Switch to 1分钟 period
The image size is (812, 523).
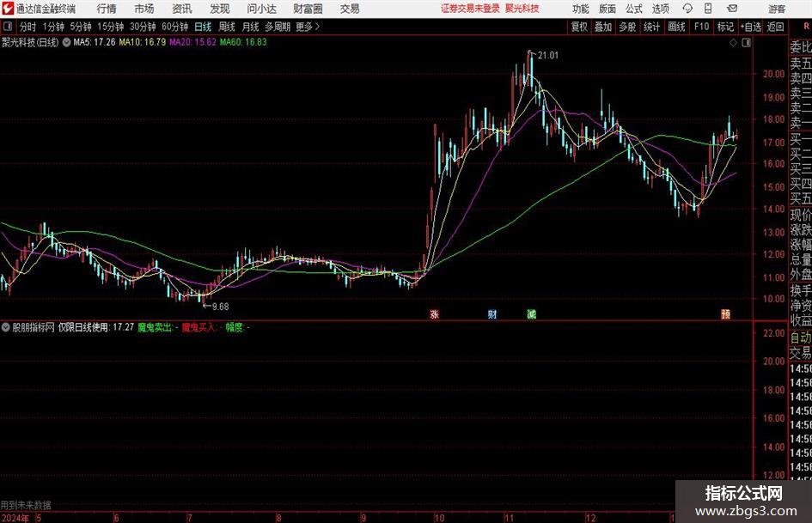[x=53, y=27]
